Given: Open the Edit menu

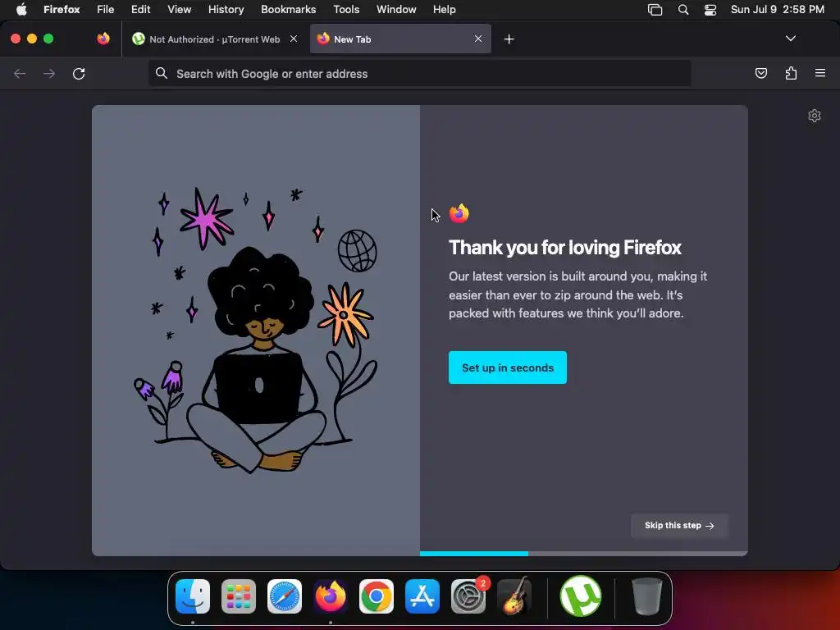Looking at the screenshot, I should pos(140,9).
